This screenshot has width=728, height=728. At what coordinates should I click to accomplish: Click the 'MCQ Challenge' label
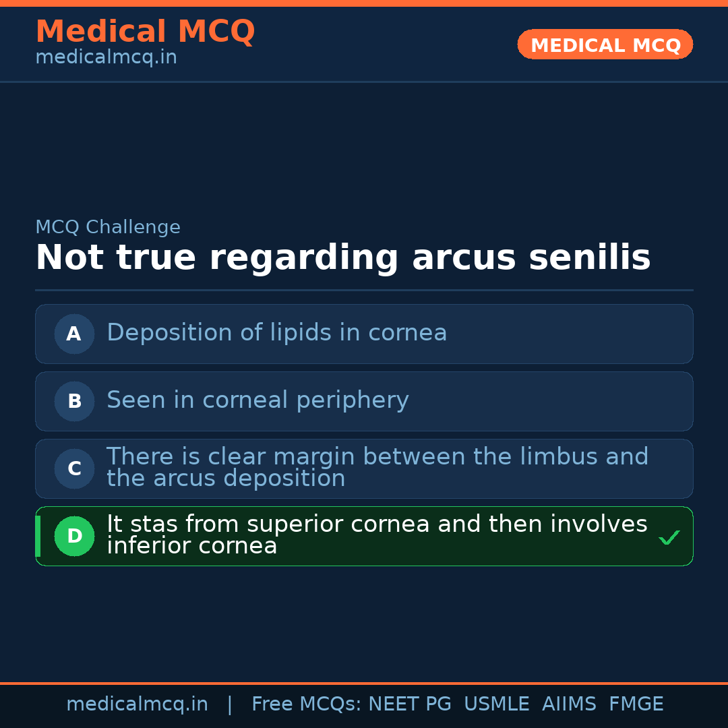pyautogui.click(x=108, y=227)
